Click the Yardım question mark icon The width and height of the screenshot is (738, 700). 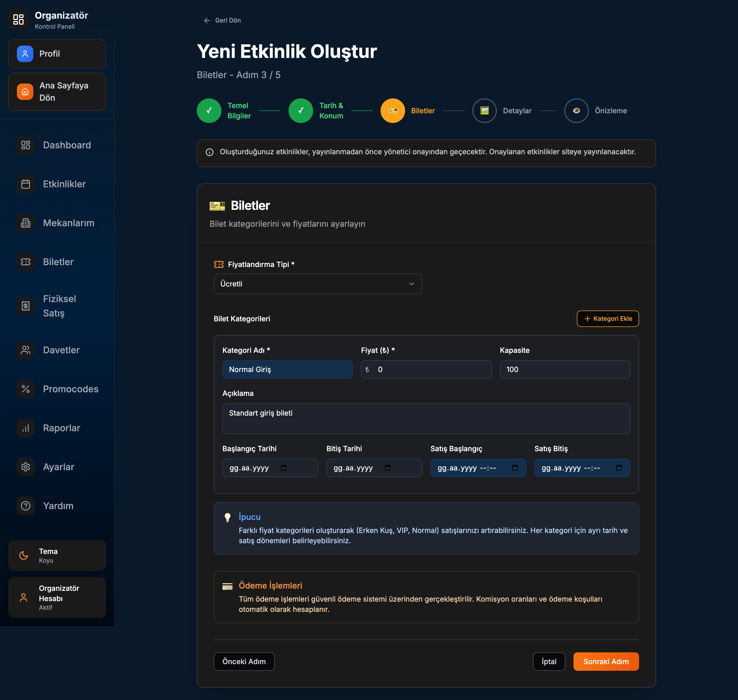(25, 506)
